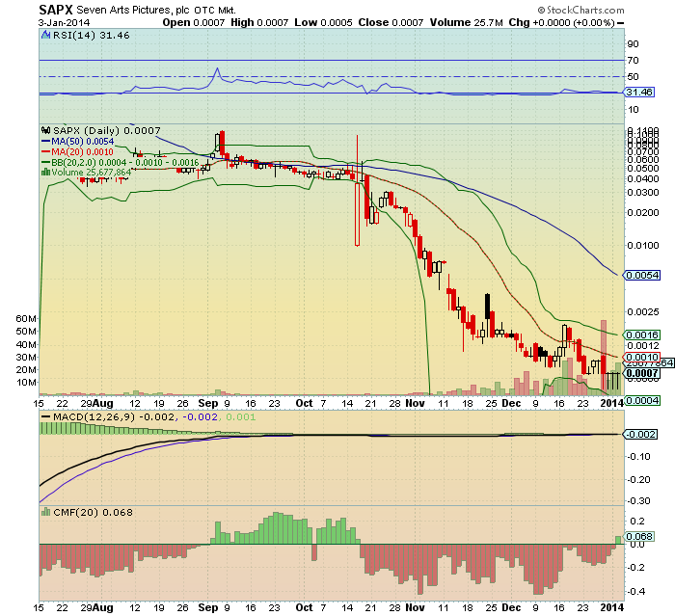
Task: Click the -0.4 CMF axis label
Action: pyautogui.click(x=635, y=591)
